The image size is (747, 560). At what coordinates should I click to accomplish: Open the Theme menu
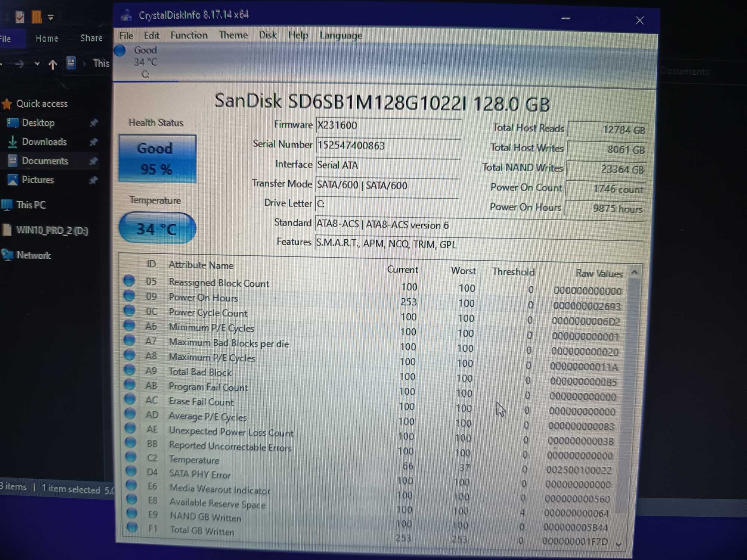point(233,35)
